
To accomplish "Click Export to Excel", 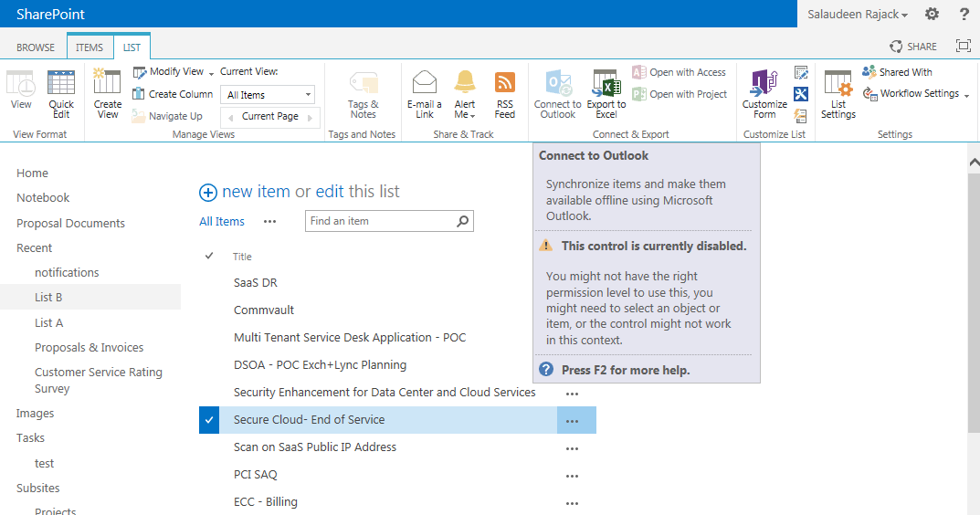I will click(606, 94).
